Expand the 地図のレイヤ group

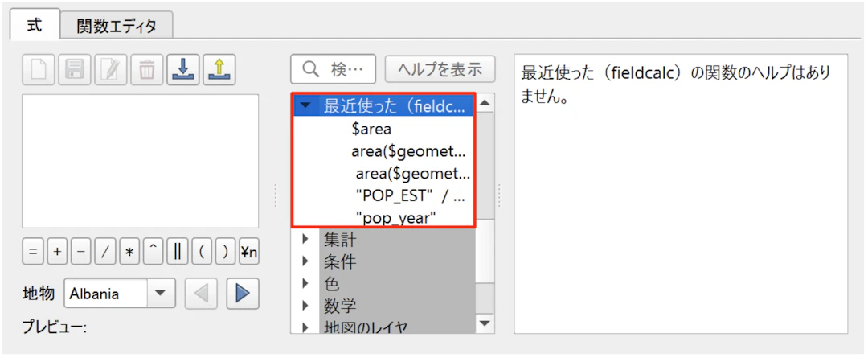pos(305,327)
